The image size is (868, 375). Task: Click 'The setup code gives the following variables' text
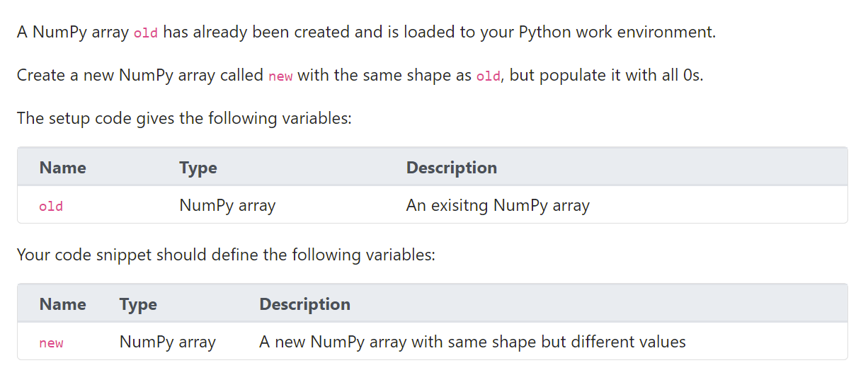[184, 117]
